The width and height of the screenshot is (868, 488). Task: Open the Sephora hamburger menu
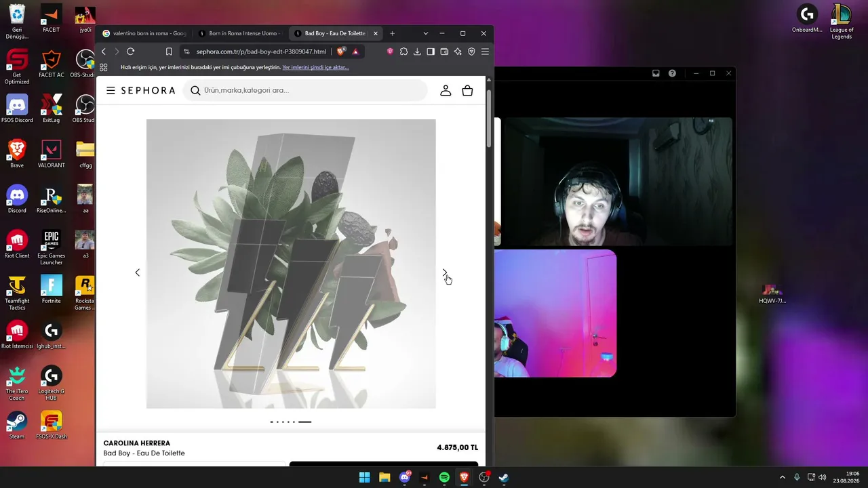pyautogui.click(x=111, y=91)
